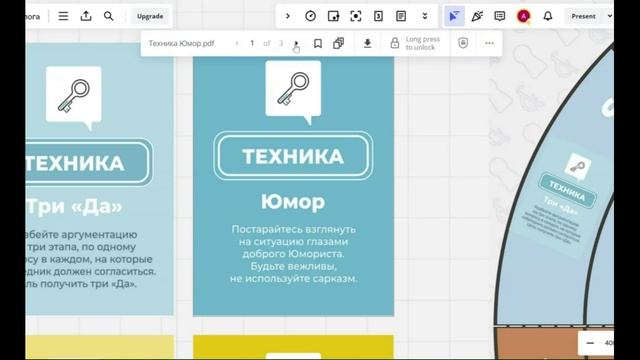Select the Три «Да» technique card
640x360 pixels.
click(99, 179)
